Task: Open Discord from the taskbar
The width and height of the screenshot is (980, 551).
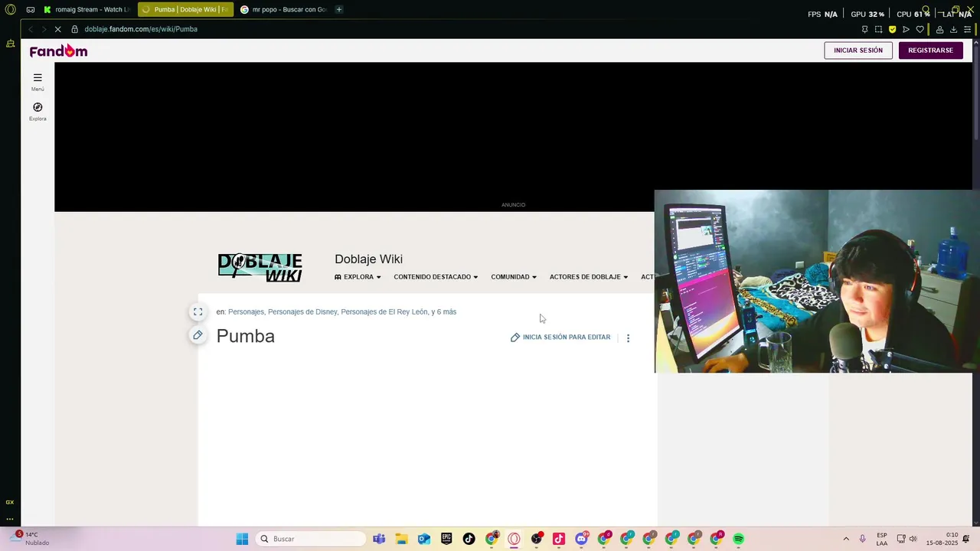Action: click(x=581, y=539)
